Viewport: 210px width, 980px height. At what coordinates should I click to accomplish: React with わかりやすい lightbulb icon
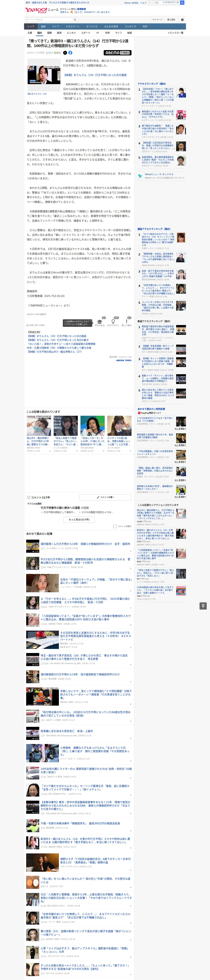point(113,321)
